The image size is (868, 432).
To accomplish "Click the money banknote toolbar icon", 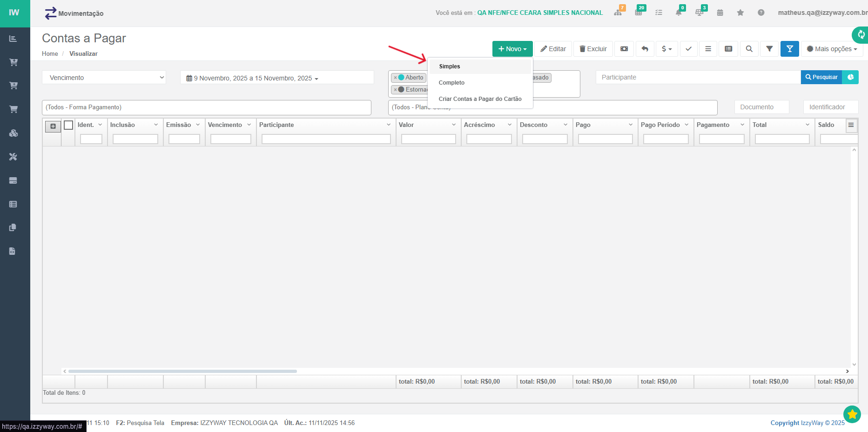I will tap(624, 49).
